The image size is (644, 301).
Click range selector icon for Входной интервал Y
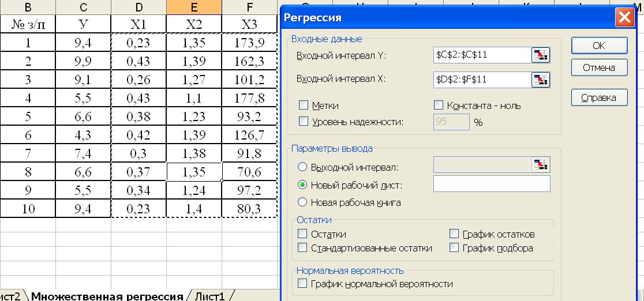click(x=541, y=55)
